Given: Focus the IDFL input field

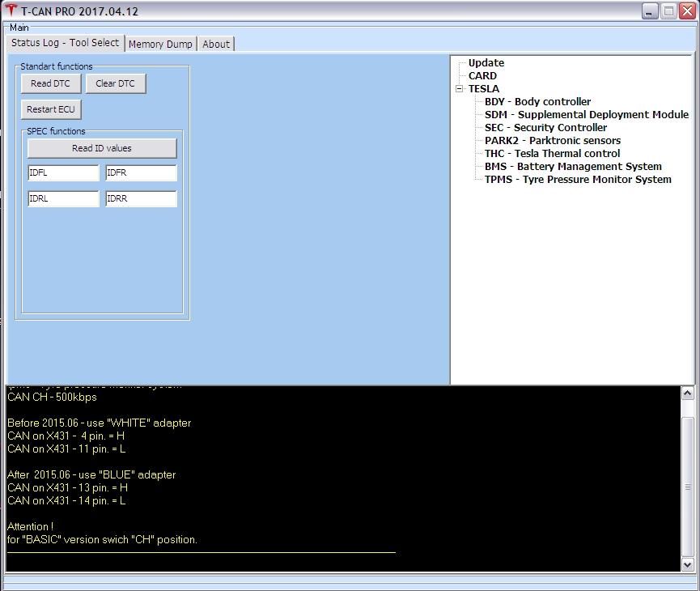Looking at the screenshot, I should [63, 173].
